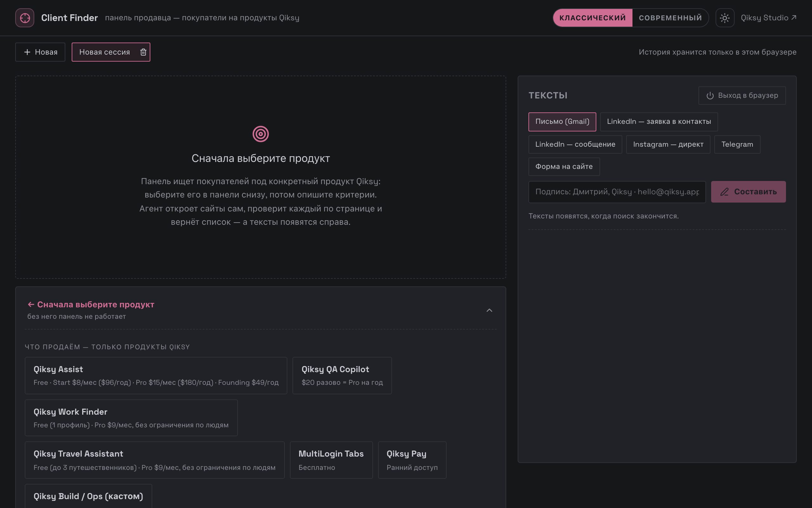
Task: Select Форма на сайте channel
Action: 564,167
